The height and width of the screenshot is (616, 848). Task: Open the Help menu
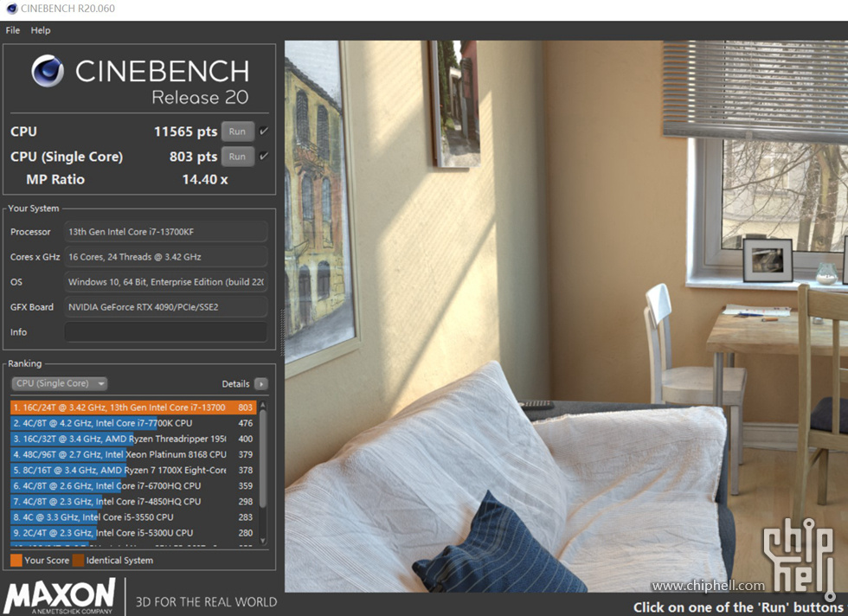point(41,30)
